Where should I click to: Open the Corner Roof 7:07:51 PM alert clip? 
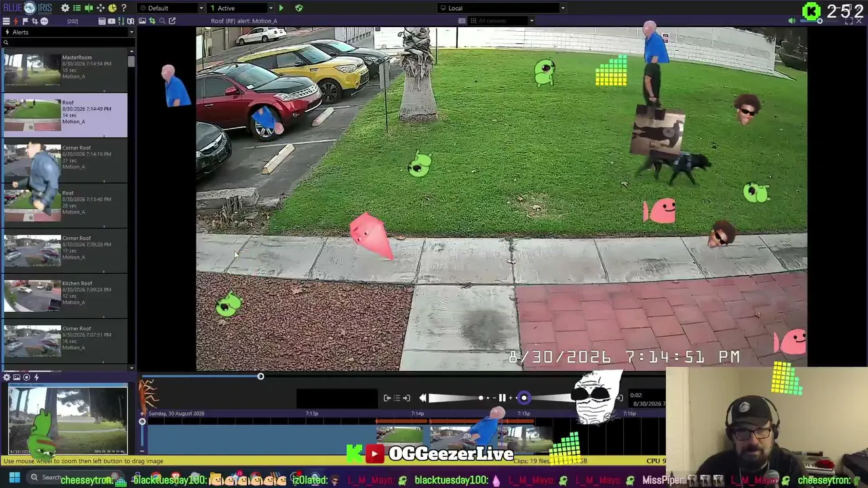tap(65, 342)
